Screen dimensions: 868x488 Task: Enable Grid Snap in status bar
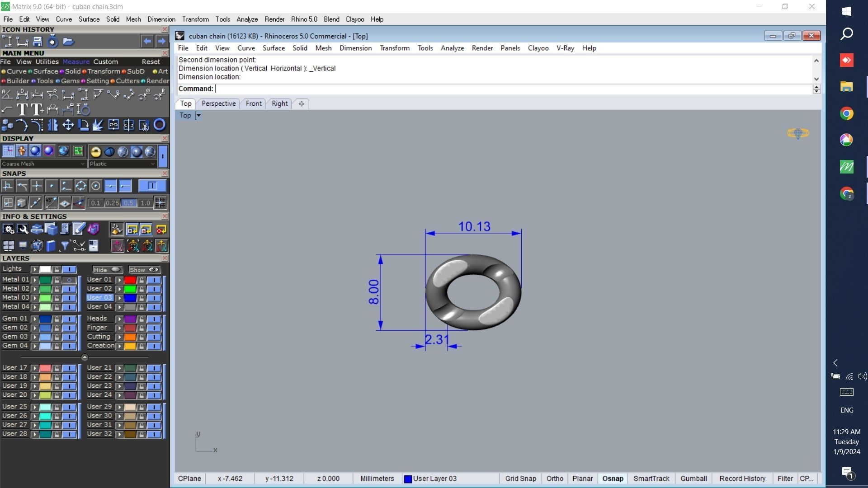(x=520, y=479)
